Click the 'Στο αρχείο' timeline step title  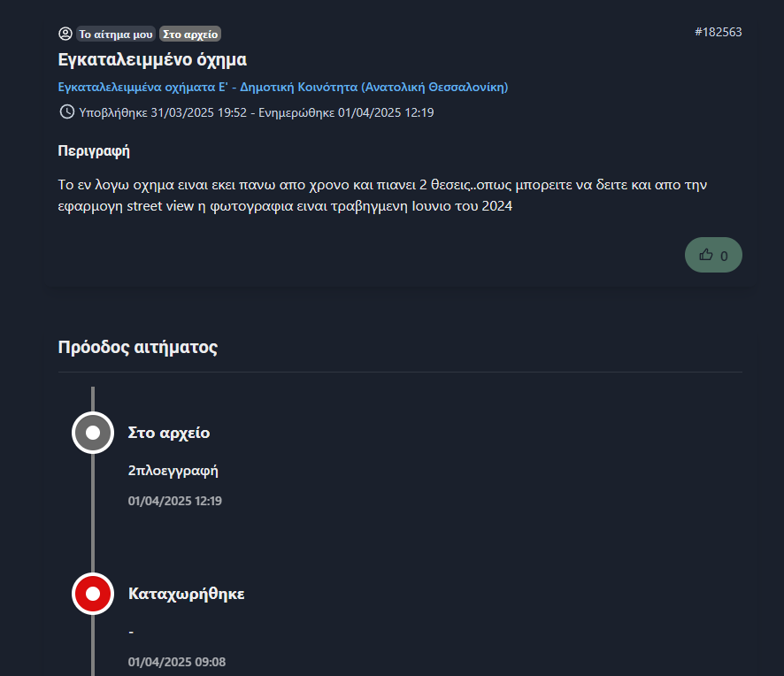pos(169,433)
